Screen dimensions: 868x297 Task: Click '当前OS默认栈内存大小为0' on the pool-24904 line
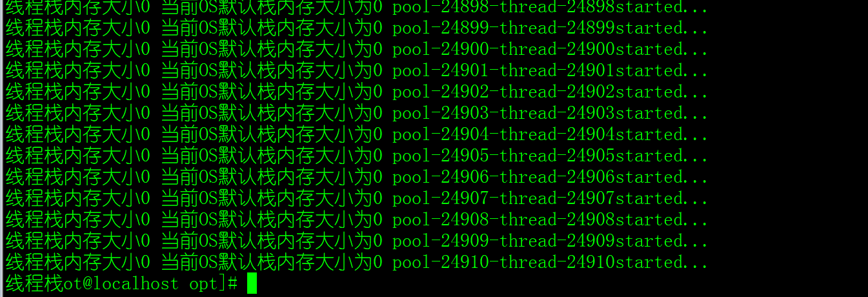pos(271,135)
